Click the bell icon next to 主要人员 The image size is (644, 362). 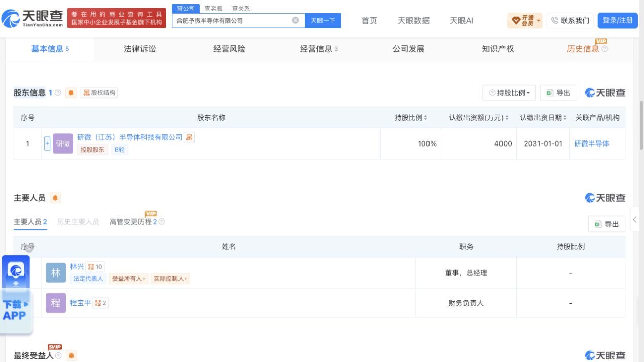coord(55,198)
